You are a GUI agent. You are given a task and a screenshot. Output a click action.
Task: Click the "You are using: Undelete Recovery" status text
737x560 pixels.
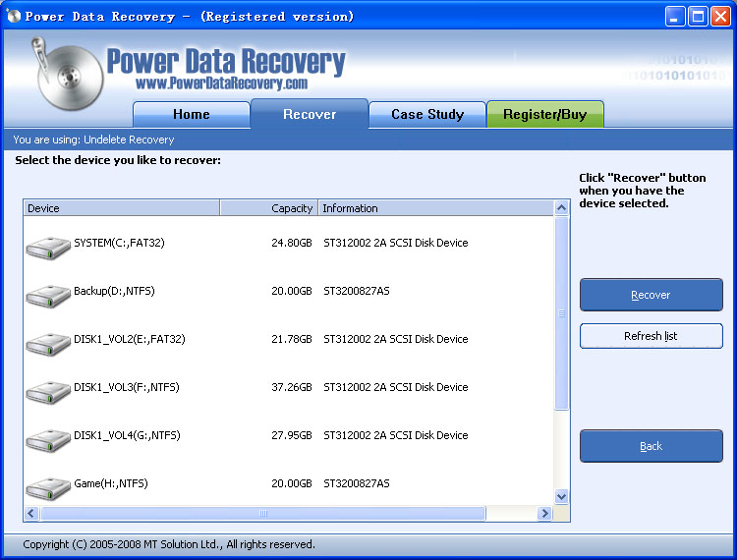coord(93,140)
